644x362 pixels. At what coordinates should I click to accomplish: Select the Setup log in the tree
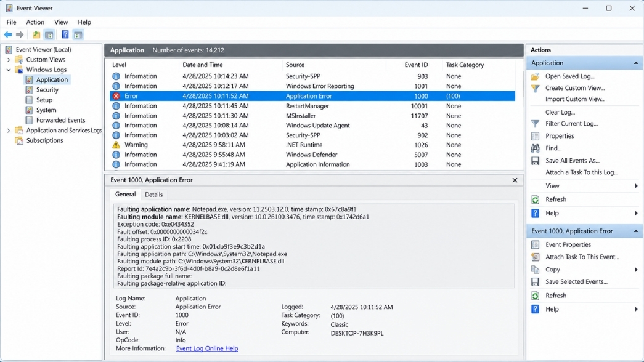pyautogui.click(x=44, y=100)
